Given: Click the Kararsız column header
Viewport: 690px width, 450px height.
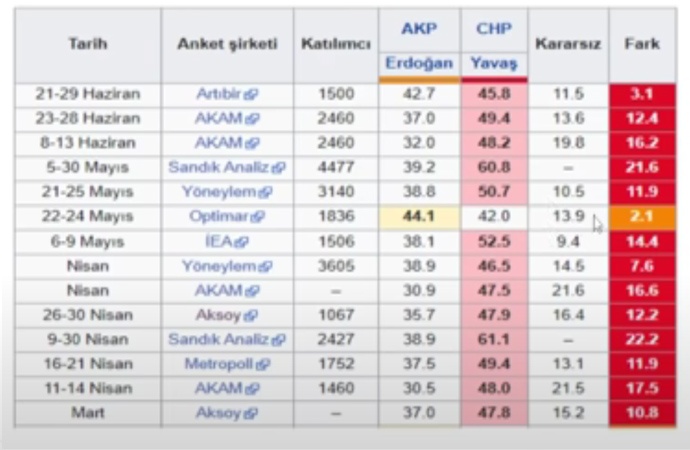Looking at the screenshot, I should 567,45.
